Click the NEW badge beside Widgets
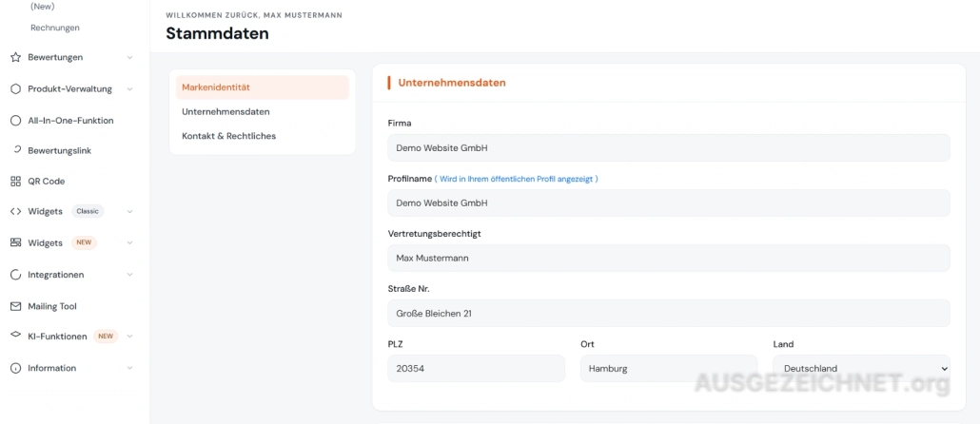The width and height of the screenshot is (980, 424). (84, 243)
